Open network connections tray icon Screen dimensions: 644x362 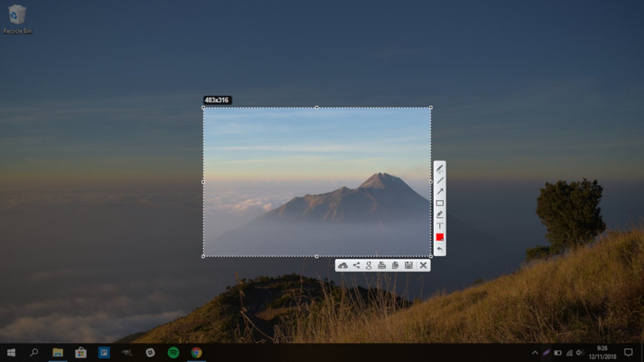(569, 352)
